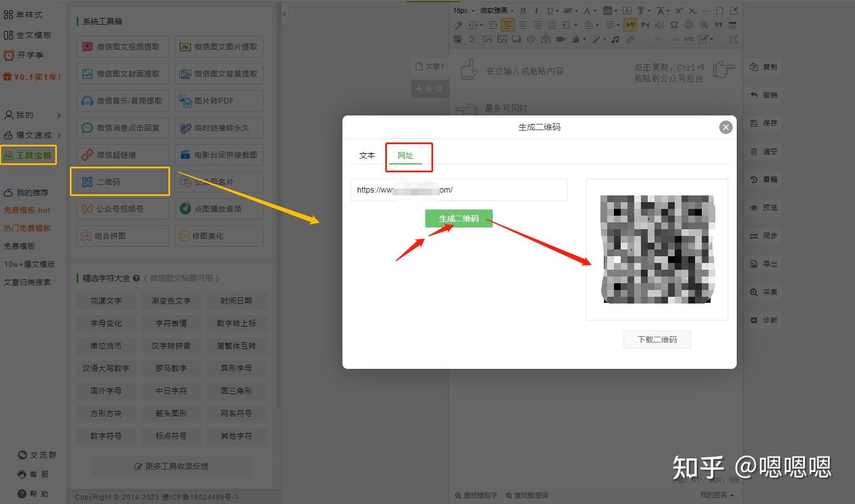Image resolution: width=855 pixels, height=504 pixels.
Task: Insert a hyperlink with the link icon
Action: pos(630,39)
